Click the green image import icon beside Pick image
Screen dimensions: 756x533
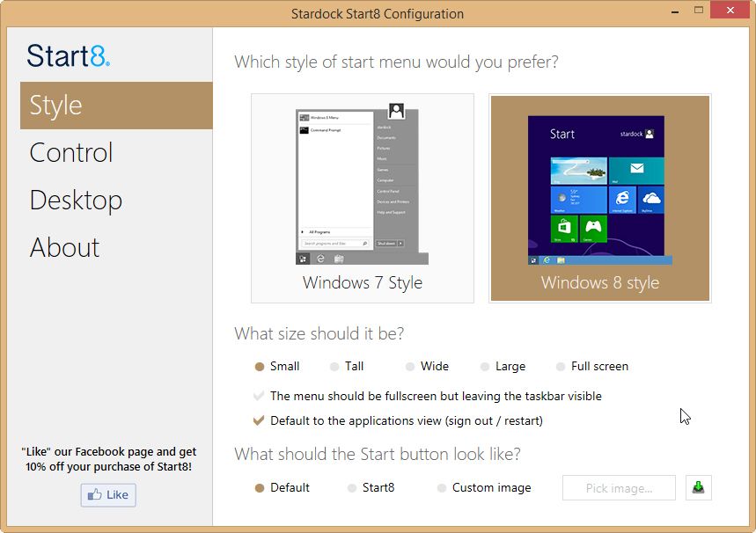[x=698, y=487]
